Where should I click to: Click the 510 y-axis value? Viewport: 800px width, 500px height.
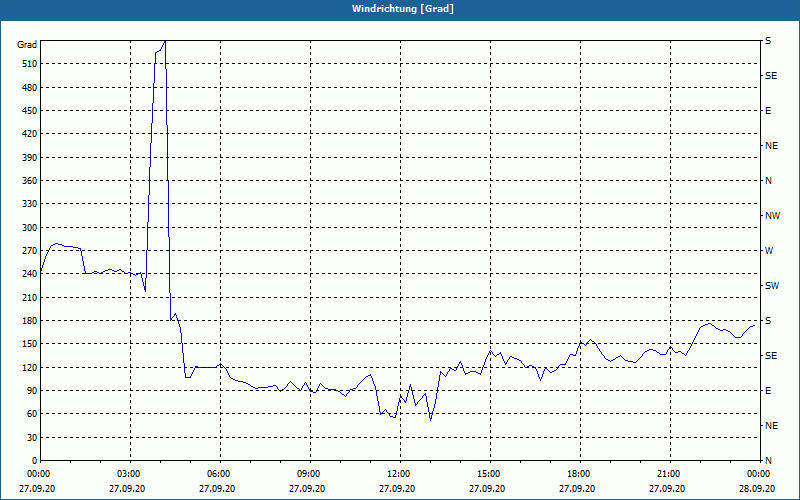tap(29, 64)
